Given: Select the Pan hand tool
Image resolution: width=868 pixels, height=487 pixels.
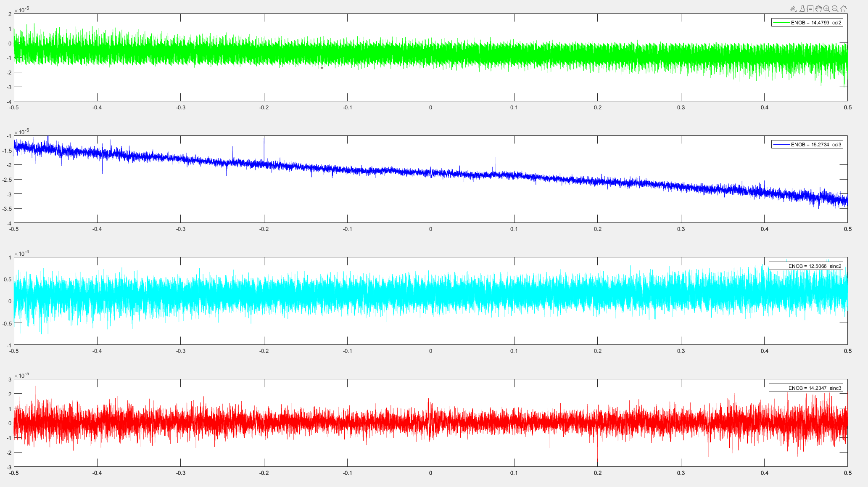Looking at the screenshot, I should pyautogui.click(x=818, y=9).
